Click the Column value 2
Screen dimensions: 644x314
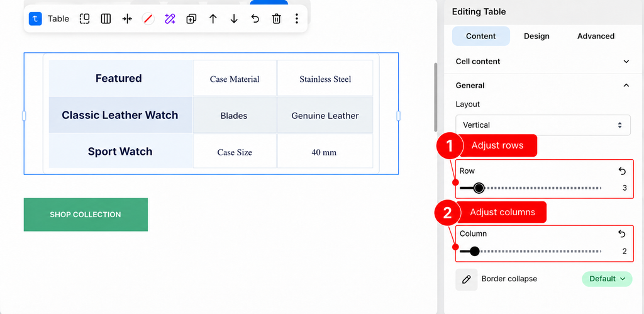[625, 251]
